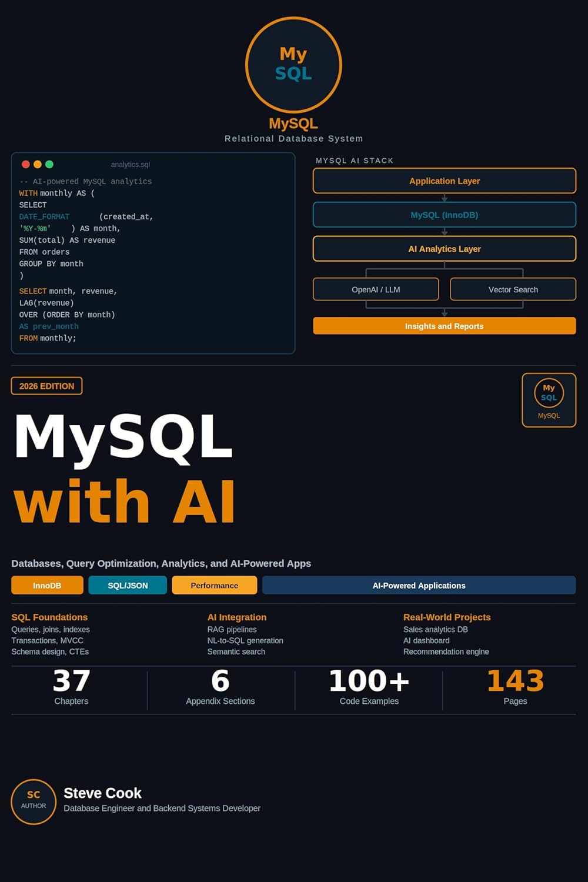Click "Database Engineer and Backend Systems Developer"
Screen dimensions: 588x882
tap(162, 808)
